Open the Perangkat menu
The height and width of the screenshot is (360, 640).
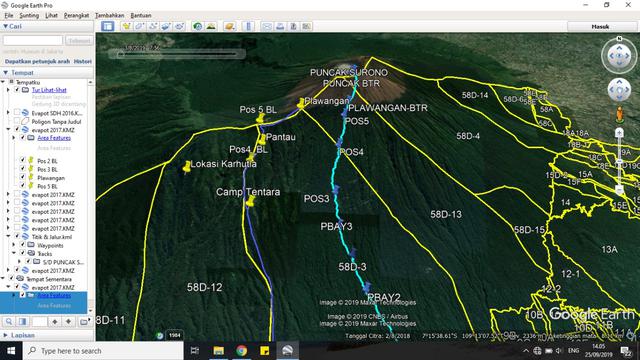point(76,15)
